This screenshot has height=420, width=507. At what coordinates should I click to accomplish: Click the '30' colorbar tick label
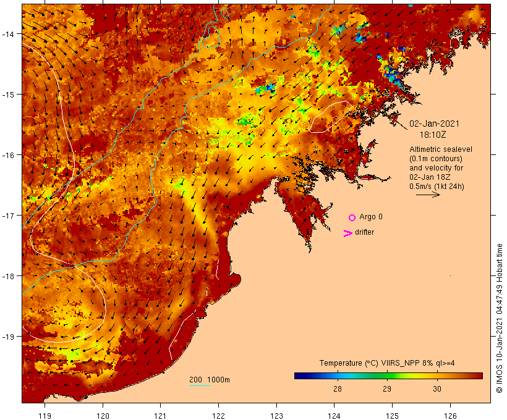point(437,388)
